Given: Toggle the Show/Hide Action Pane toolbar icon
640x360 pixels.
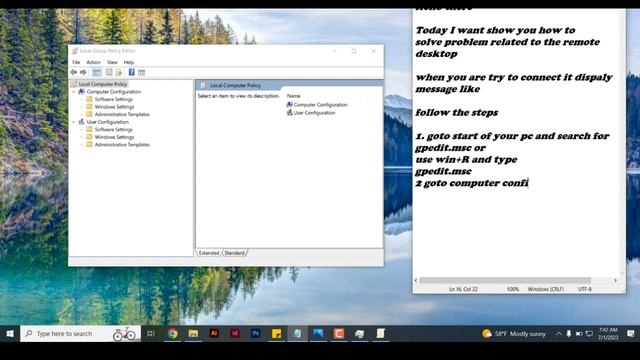Looking at the screenshot, I should [141, 72].
